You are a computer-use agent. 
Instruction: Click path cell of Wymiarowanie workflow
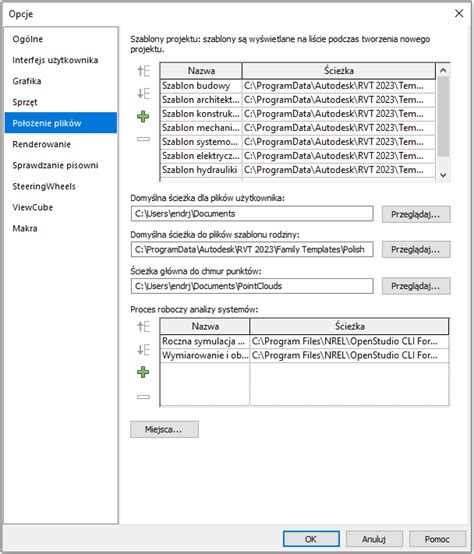[349, 355]
